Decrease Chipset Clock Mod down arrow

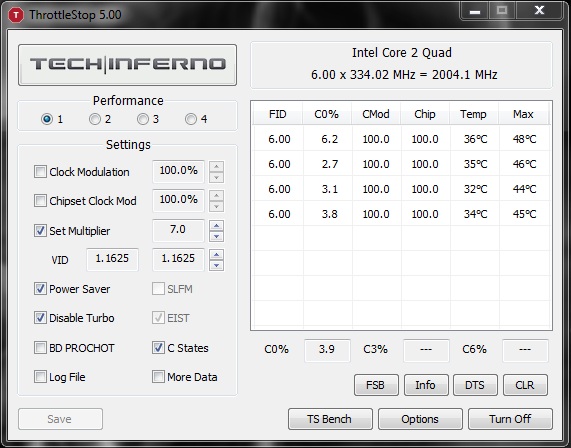(x=217, y=207)
